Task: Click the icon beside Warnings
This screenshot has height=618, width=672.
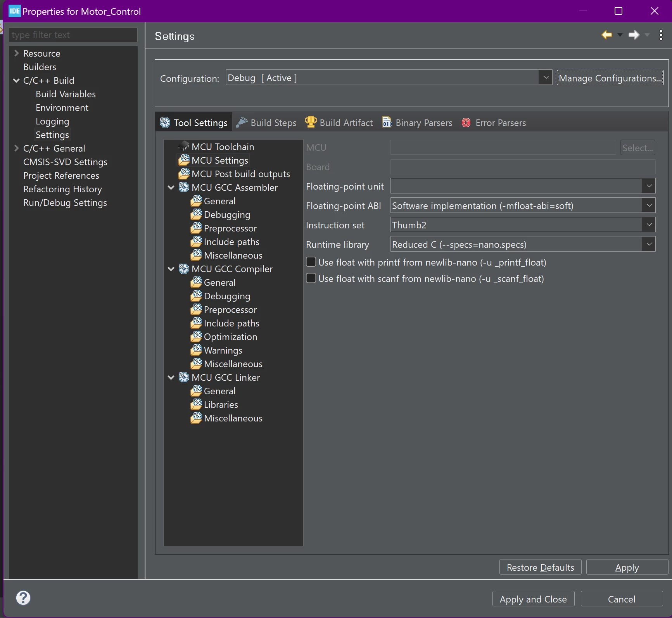Action: (196, 350)
